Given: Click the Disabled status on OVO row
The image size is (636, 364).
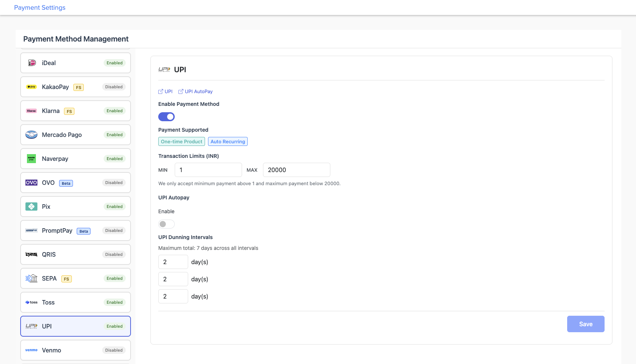Looking at the screenshot, I should point(114,183).
